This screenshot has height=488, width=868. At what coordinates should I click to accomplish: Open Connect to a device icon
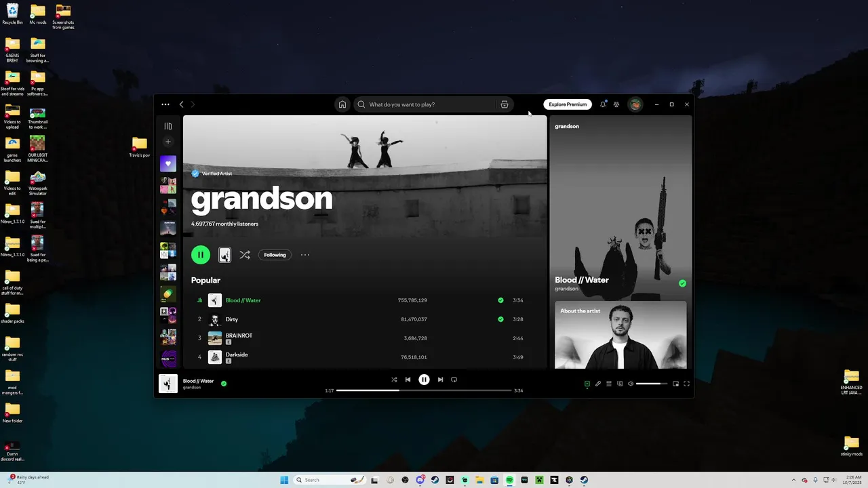pos(620,384)
